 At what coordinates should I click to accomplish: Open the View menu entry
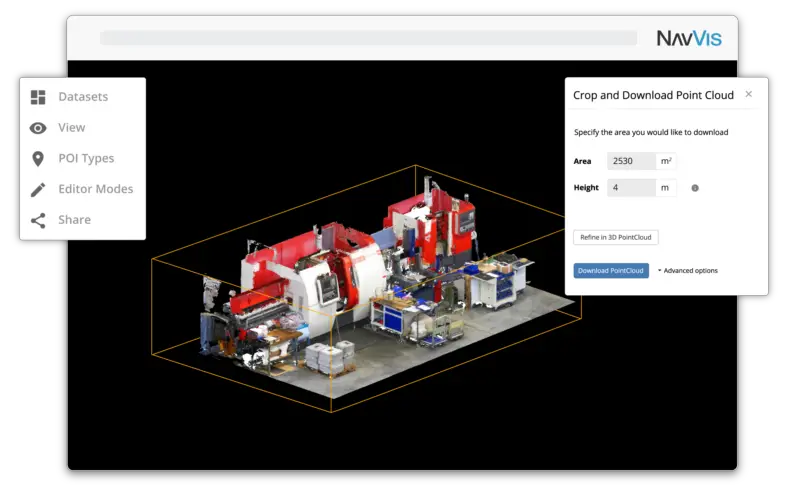coord(71,128)
